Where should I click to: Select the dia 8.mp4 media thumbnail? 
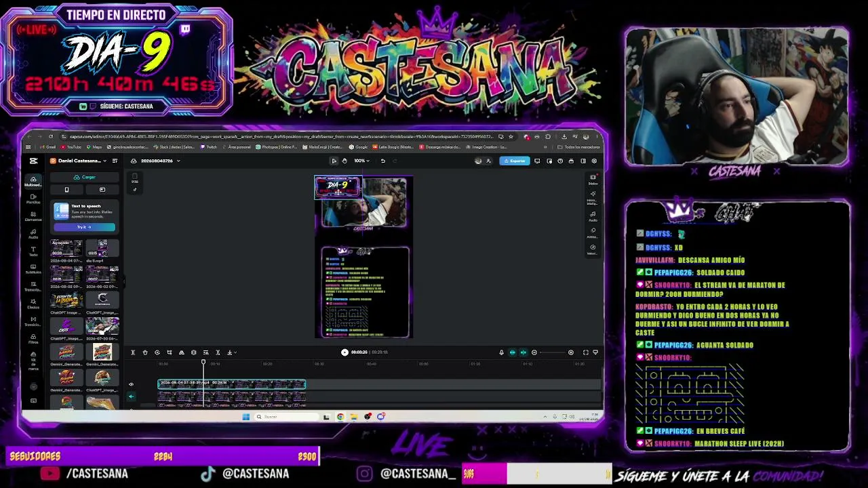point(102,248)
